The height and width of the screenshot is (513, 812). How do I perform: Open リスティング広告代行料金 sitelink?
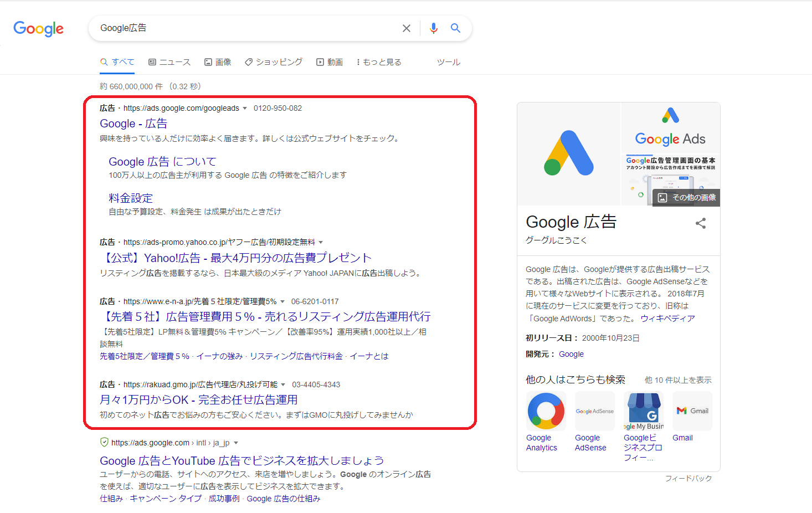point(296,356)
